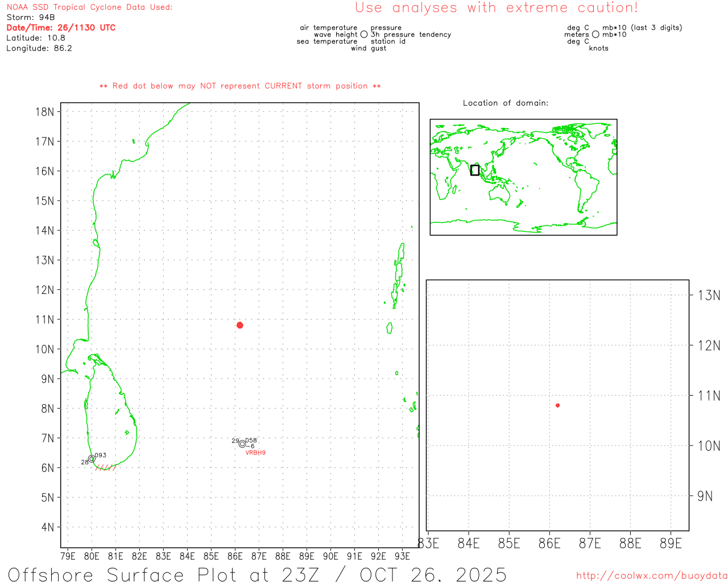Click the 11N latitude label on inset map

[709, 396]
